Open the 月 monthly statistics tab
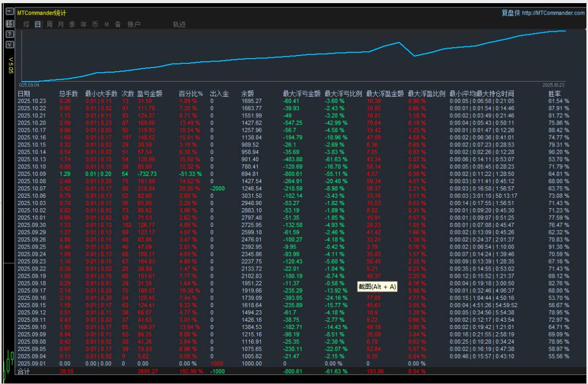This screenshot has width=588, height=384. pos(61,25)
